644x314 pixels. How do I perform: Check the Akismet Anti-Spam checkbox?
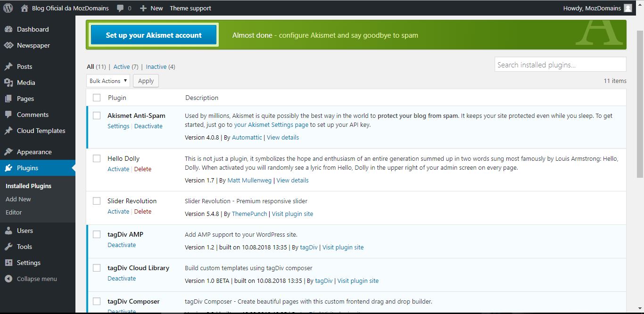point(97,116)
